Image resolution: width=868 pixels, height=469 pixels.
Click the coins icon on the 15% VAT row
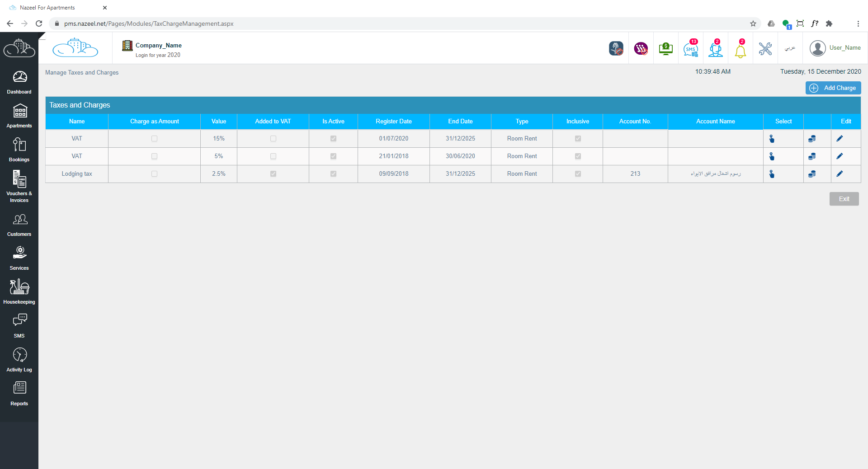(812, 139)
